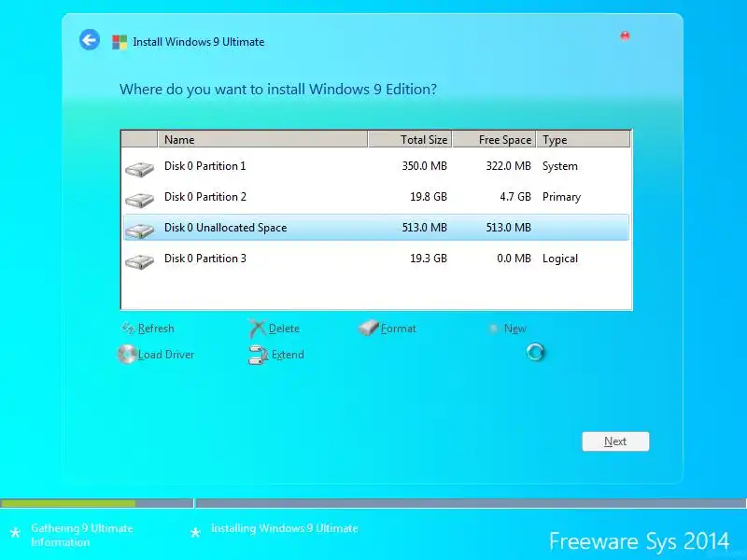
Task: Click the Load Driver disc icon
Action: [x=127, y=355]
